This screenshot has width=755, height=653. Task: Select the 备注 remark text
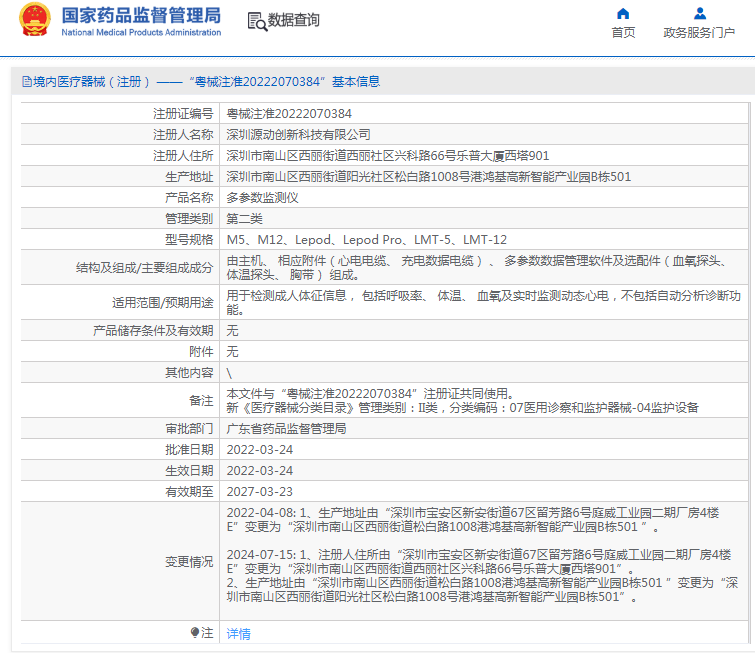click(x=462, y=401)
